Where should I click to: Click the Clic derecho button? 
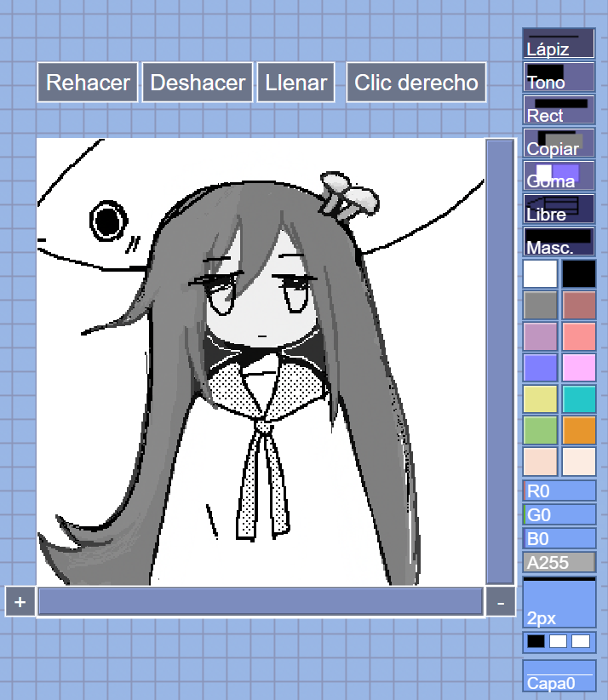tap(416, 83)
